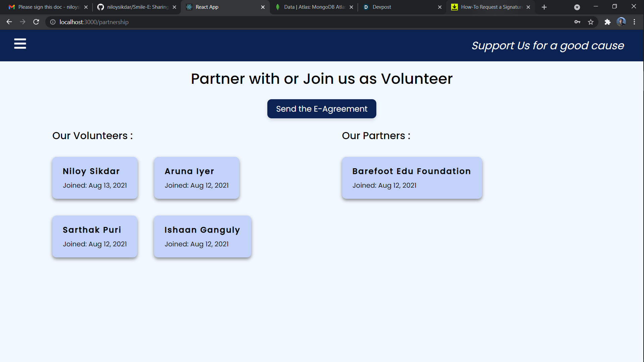This screenshot has width=644, height=362.
Task: View site information icon in address bar
Action: pyautogui.click(x=53, y=22)
